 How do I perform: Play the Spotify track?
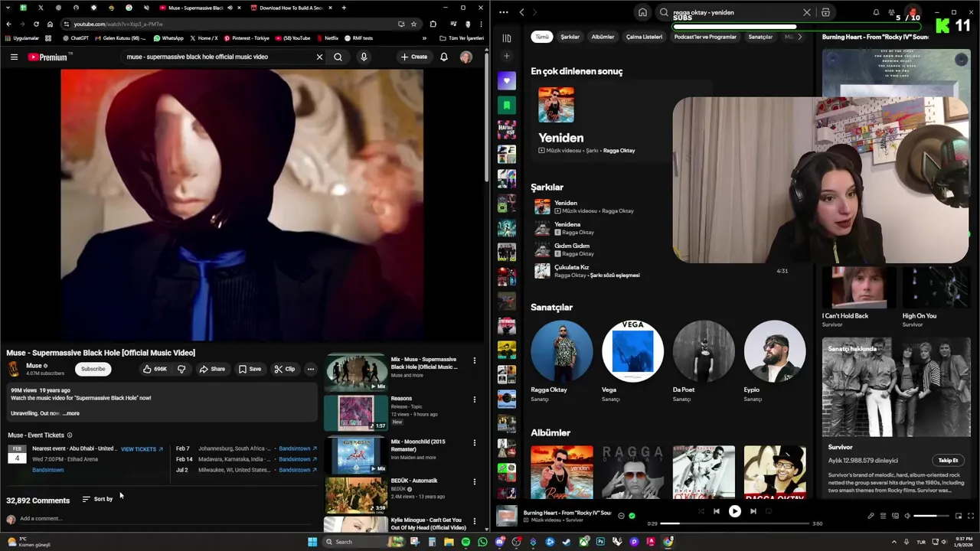(x=734, y=511)
